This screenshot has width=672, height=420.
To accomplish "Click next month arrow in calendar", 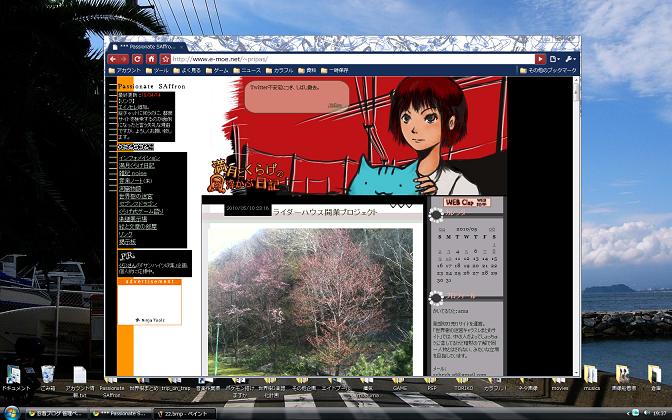I will point(492,229).
